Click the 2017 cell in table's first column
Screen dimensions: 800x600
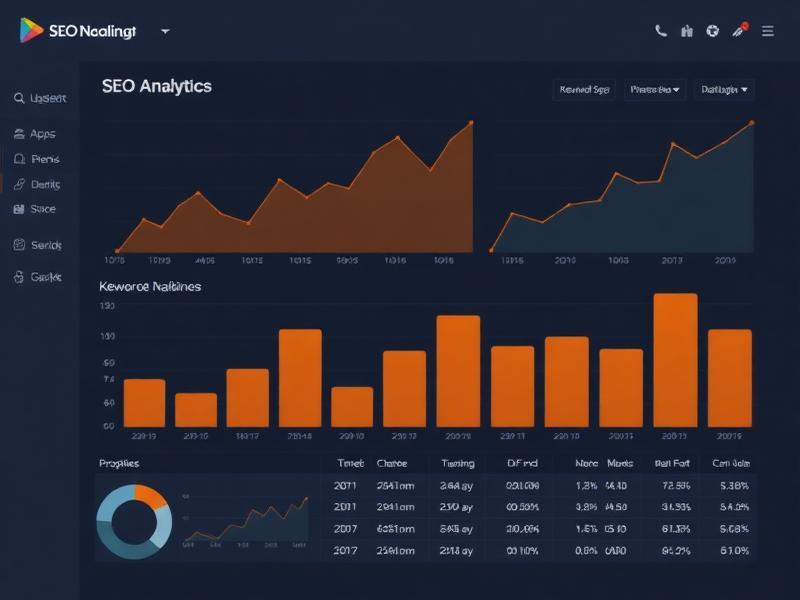click(345, 551)
